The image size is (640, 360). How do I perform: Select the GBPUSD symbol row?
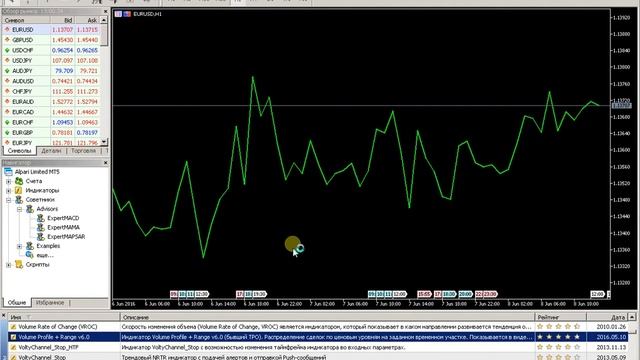pyautogui.click(x=51, y=40)
